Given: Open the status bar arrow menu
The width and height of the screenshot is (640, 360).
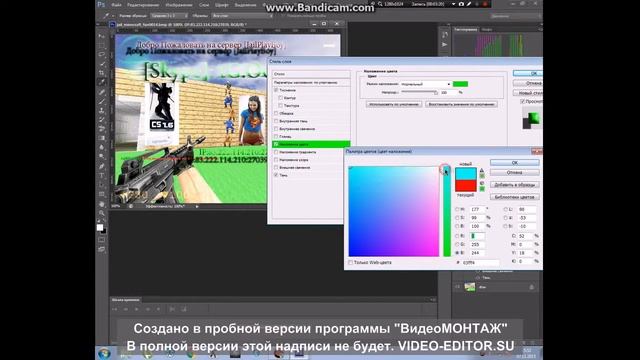Looking at the screenshot, I should [x=197, y=207].
